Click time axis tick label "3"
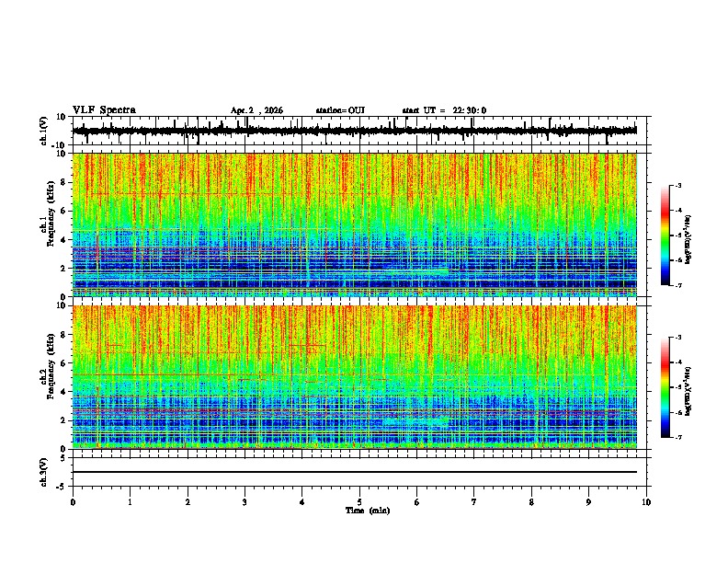728x563 pixels. tap(245, 502)
